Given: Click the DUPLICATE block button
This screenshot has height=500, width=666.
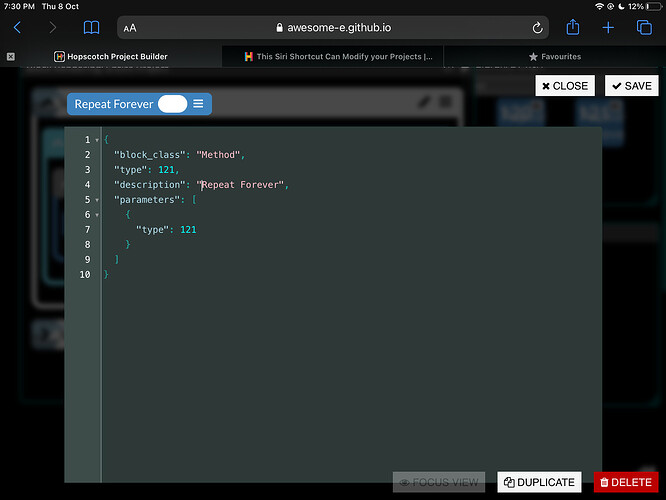Looking at the screenshot, I should [539, 482].
